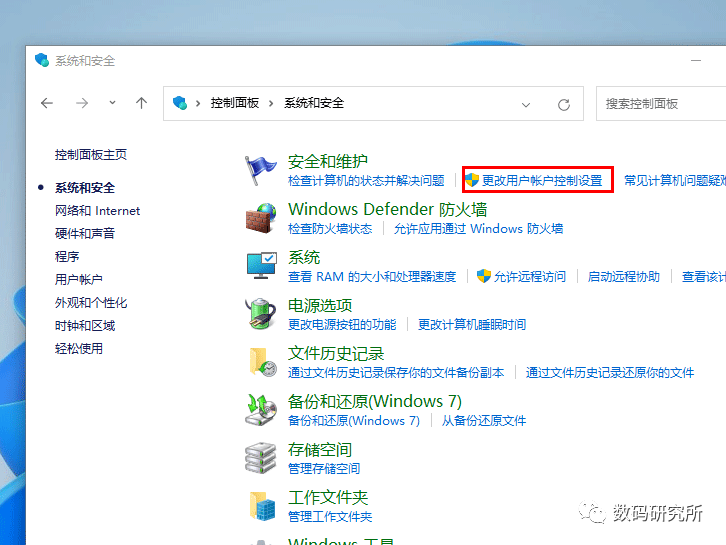Open 时钟和区域 category
Screen dimensions: 726x545
(85, 326)
